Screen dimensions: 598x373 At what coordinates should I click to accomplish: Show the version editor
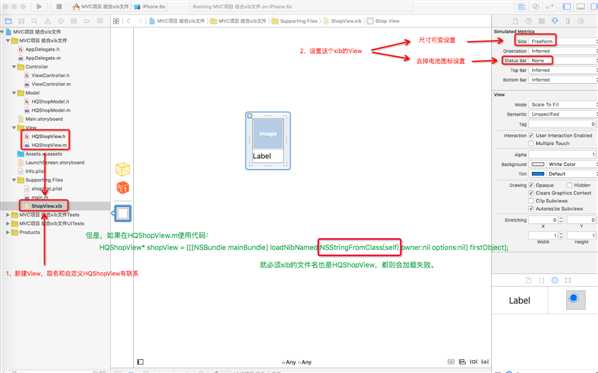pyautogui.click(x=549, y=6)
